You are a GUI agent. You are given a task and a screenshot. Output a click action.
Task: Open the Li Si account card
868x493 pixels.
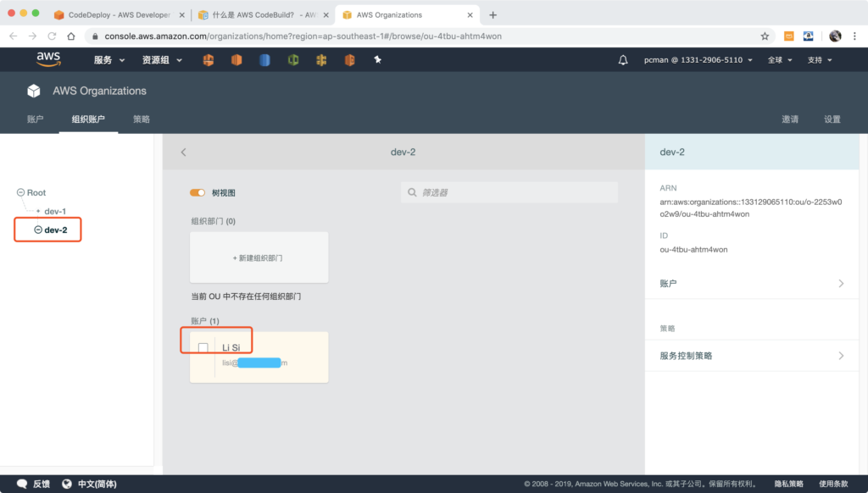pos(259,357)
